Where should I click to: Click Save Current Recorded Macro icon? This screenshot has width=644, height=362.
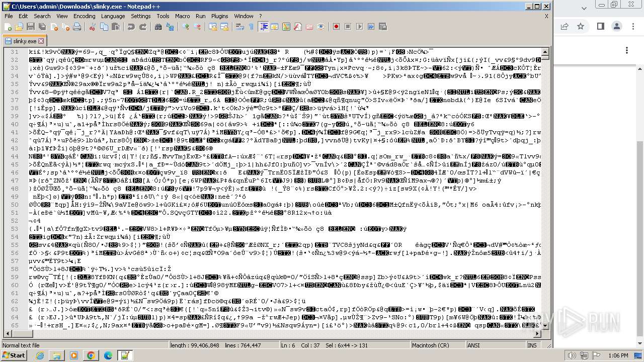(x=382, y=27)
